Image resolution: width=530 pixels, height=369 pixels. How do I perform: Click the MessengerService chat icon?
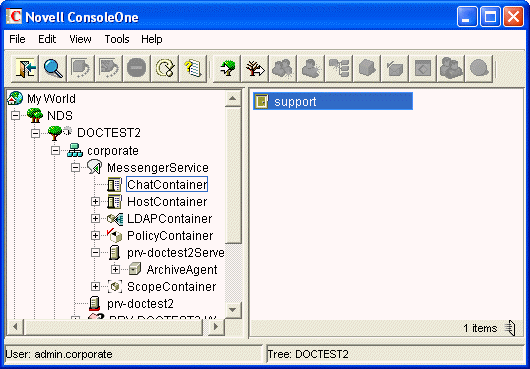pos(94,167)
